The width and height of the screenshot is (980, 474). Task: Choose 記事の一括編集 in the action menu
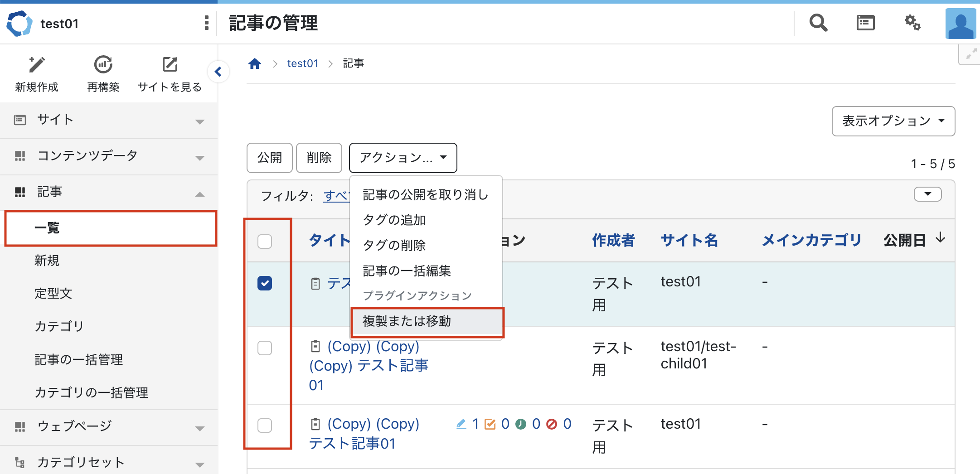[407, 271]
